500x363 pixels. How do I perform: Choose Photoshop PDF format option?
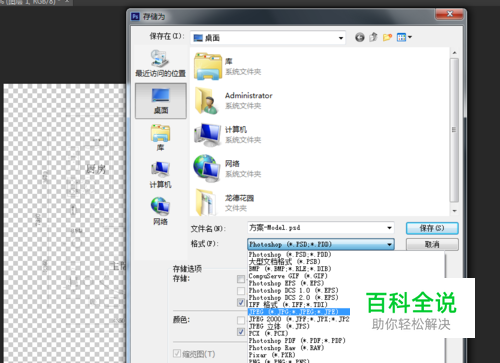pos(297,341)
